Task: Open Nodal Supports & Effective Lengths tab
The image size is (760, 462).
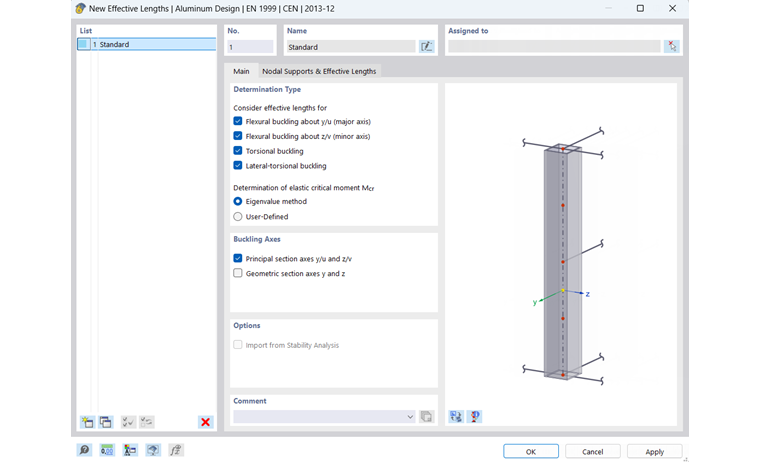Action: click(x=319, y=71)
